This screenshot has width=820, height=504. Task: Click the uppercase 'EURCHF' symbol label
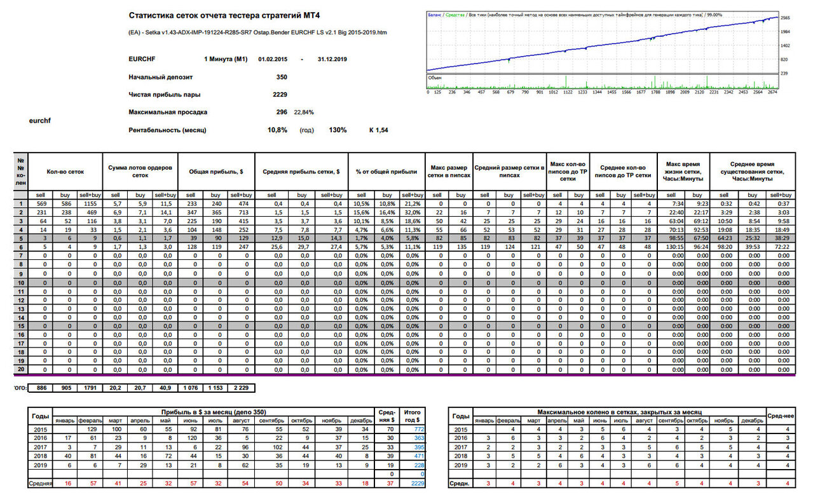click(x=142, y=59)
